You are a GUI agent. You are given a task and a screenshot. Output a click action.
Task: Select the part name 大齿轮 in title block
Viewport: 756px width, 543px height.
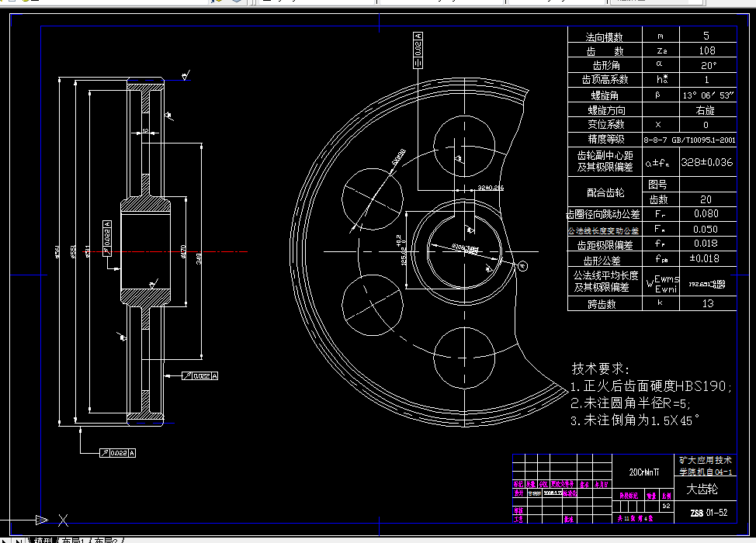(702, 489)
